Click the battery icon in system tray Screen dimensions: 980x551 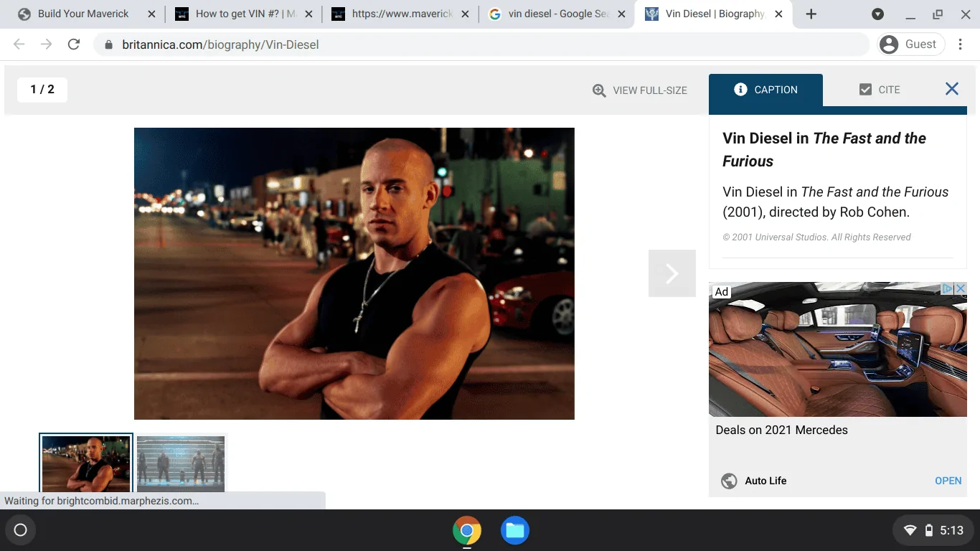click(x=928, y=531)
